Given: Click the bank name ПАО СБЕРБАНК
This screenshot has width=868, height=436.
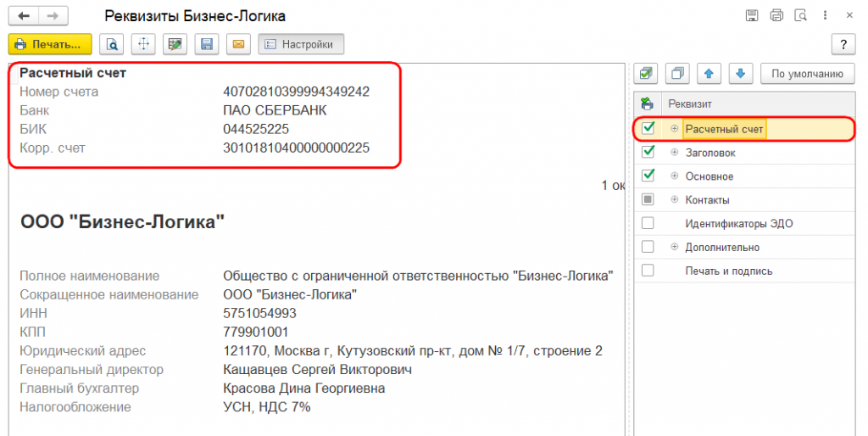Looking at the screenshot, I should point(275,110).
